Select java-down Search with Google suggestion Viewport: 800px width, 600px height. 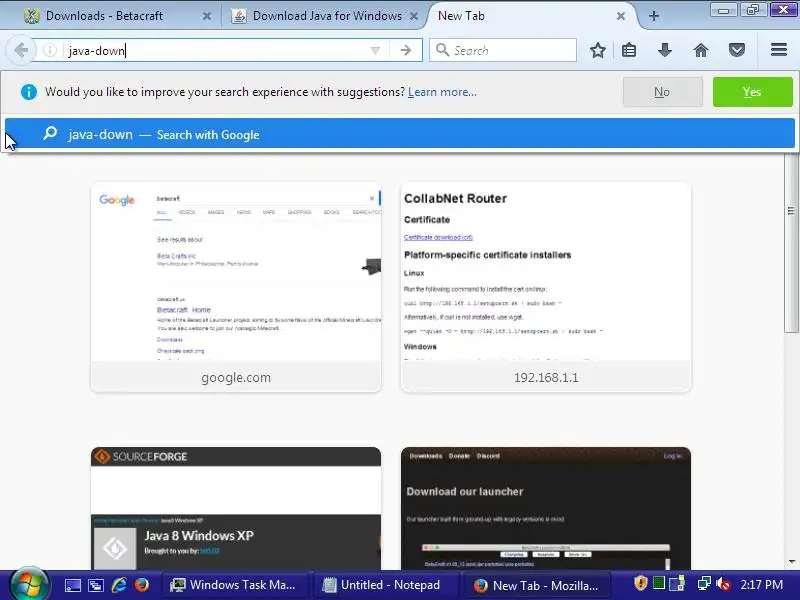coord(399,134)
